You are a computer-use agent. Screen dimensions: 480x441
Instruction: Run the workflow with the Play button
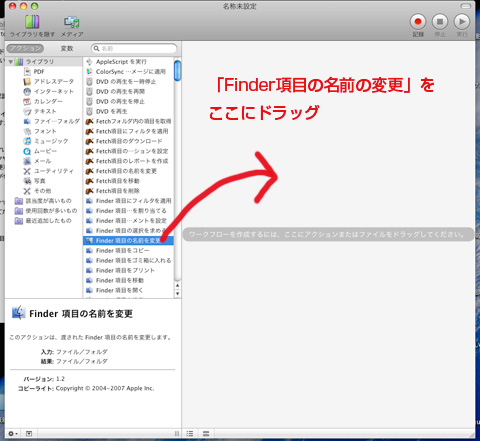tap(462, 22)
